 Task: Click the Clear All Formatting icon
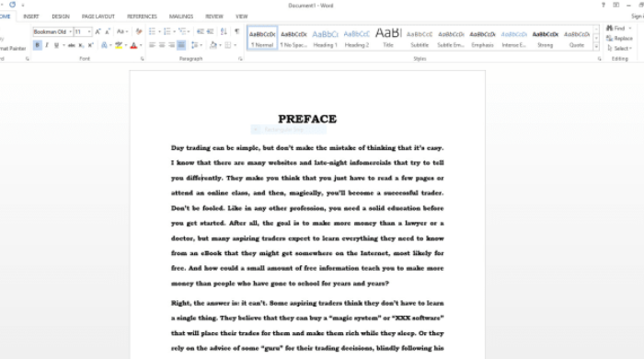(139, 31)
